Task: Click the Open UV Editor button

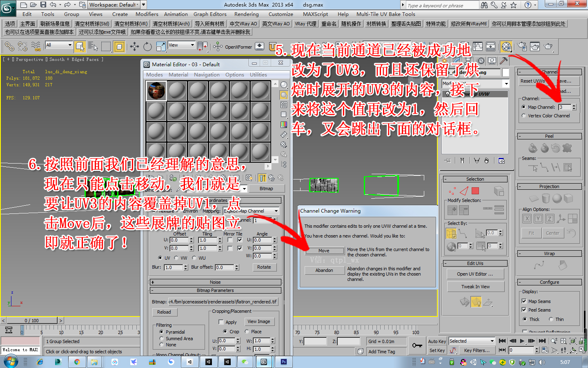Action: coord(475,274)
